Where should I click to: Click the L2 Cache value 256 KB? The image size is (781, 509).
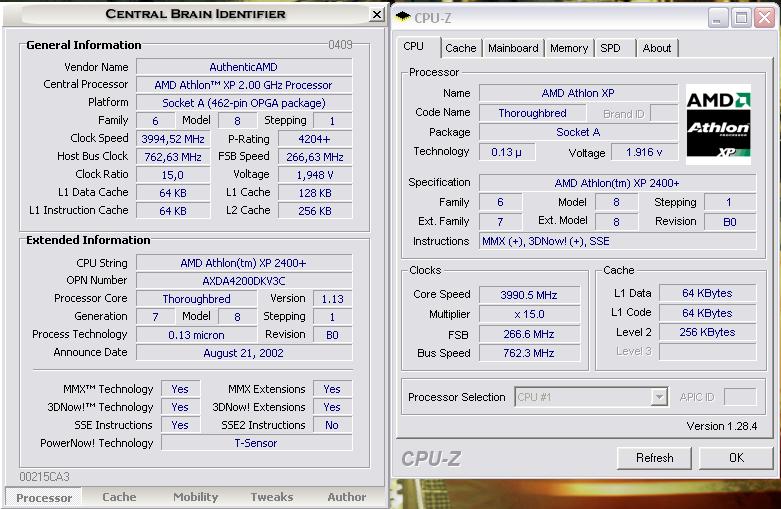(315, 211)
